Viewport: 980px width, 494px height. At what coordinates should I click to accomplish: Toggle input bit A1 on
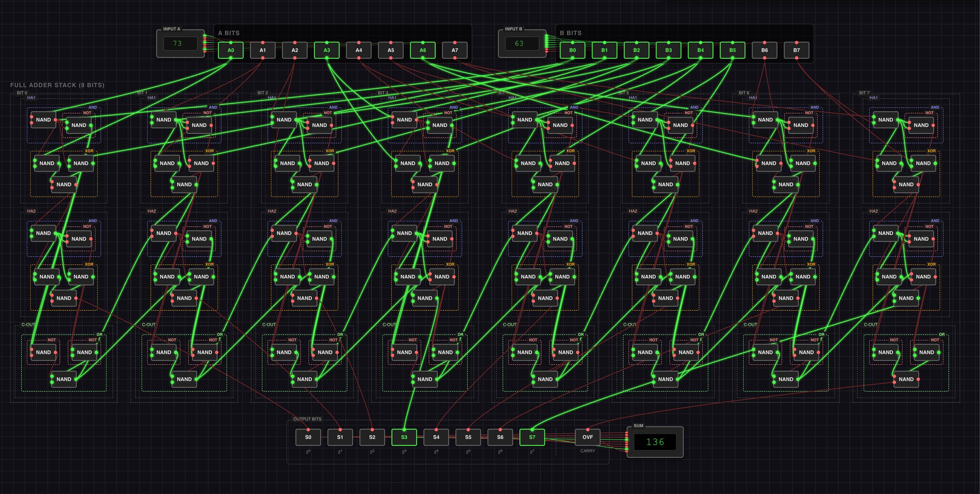(x=263, y=49)
